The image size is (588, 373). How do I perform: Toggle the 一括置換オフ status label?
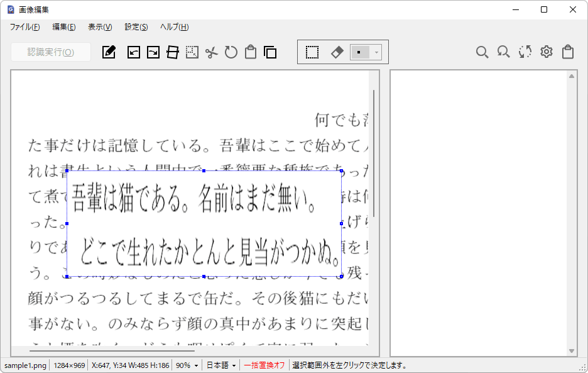pos(264,365)
